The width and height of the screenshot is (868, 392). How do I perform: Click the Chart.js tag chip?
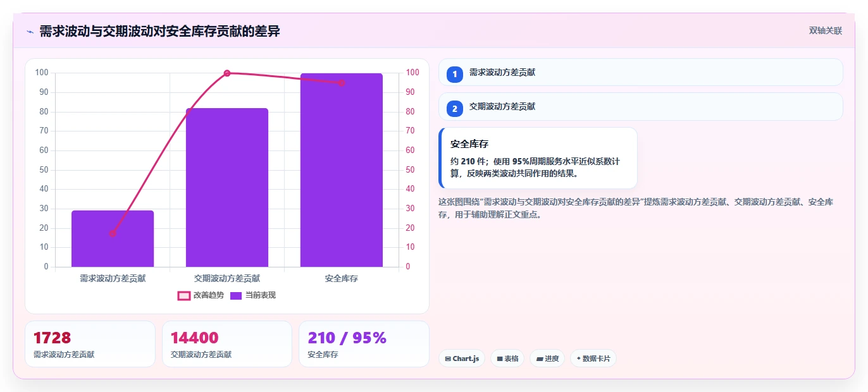[462, 358]
